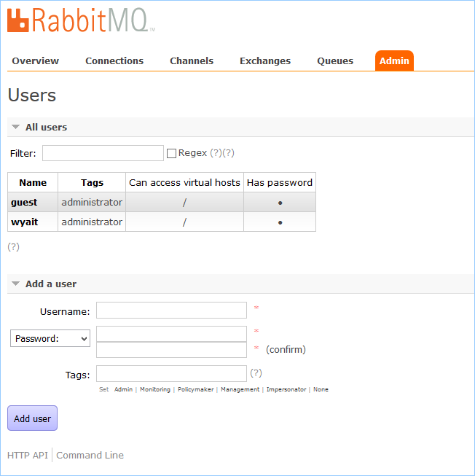
Task: Set tag to Impersonator
Action: [286, 389]
